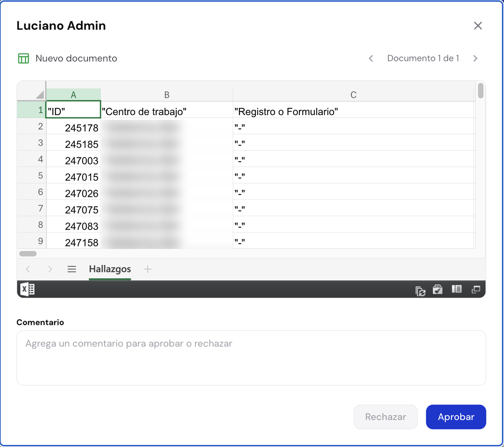Select cell containing 247083

click(73, 225)
